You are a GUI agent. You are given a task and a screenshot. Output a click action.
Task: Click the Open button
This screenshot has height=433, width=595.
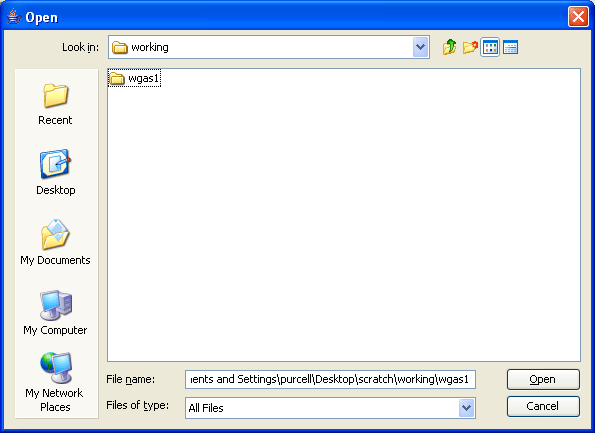pyautogui.click(x=543, y=379)
